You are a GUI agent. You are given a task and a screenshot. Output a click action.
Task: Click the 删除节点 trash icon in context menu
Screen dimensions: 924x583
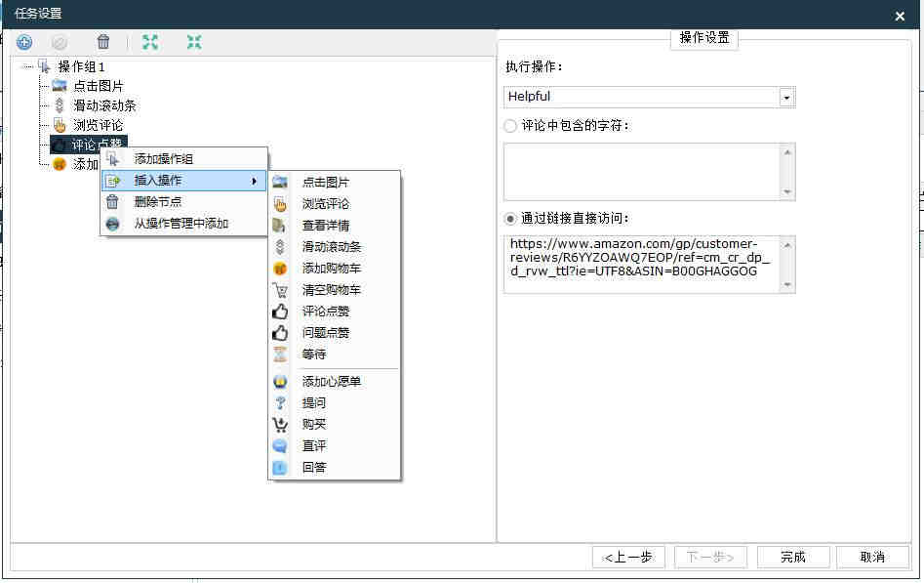(112, 202)
